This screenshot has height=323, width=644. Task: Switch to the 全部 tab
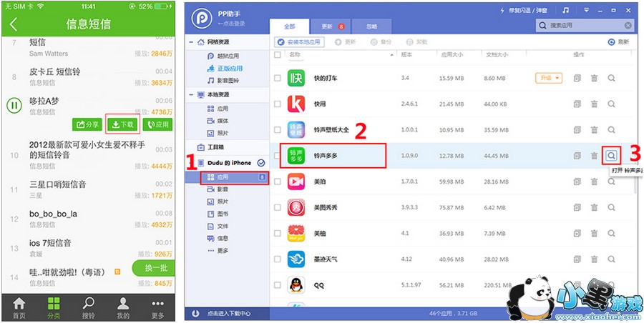tap(290, 26)
